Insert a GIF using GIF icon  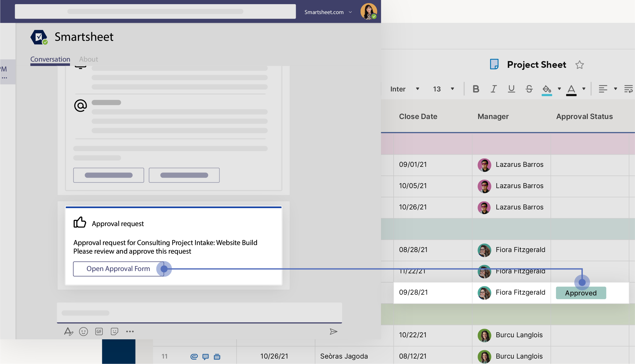[99, 332]
